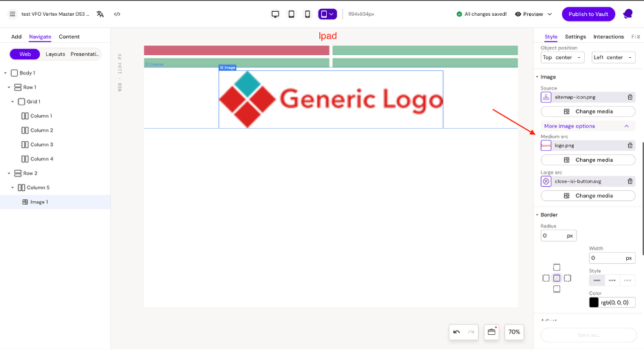Select solid border style

pos(597,280)
